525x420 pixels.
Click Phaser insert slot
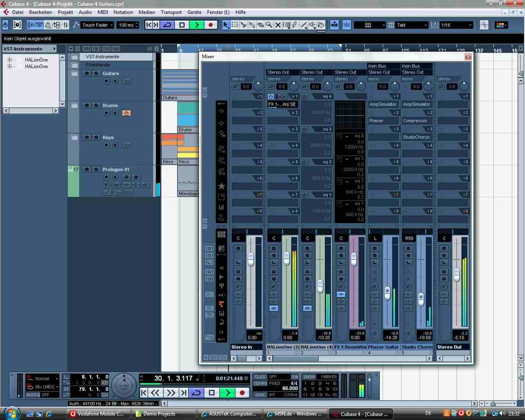point(383,121)
